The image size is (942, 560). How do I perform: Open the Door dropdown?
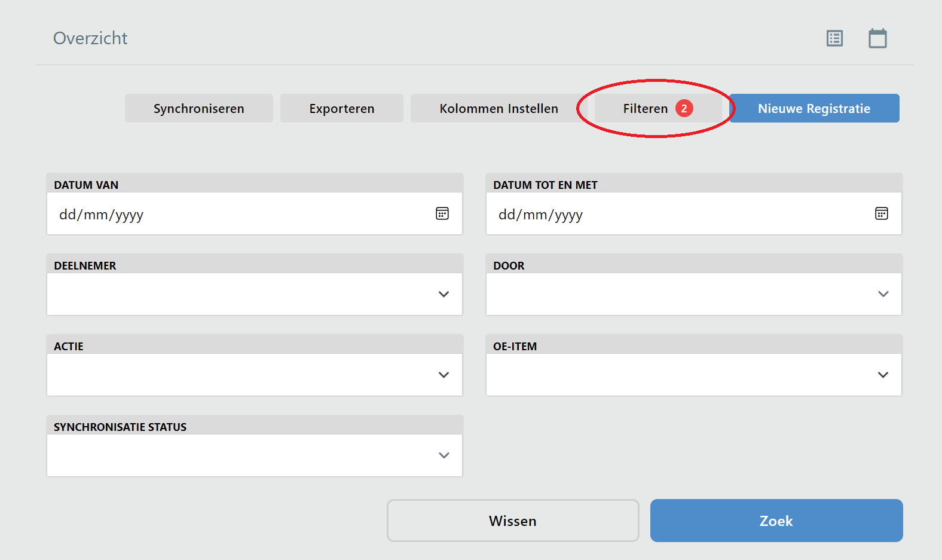click(693, 294)
